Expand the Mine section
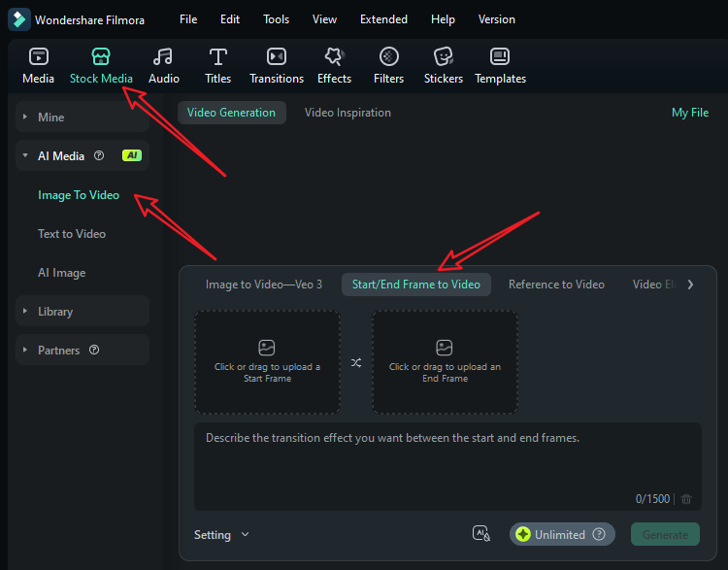The width and height of the screenshot is (728, 570). pyautogui.click(x=25, y=117)
